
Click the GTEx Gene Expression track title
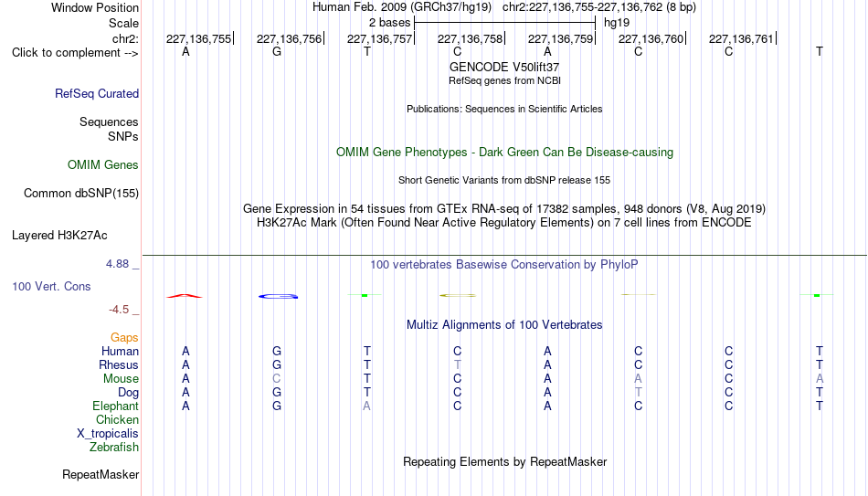(x=504, y=208)
